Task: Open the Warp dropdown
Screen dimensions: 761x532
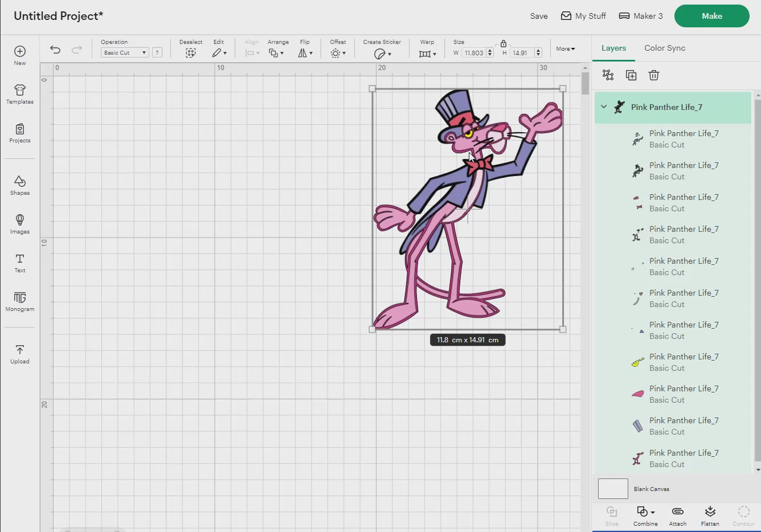Action: (427, 54)
